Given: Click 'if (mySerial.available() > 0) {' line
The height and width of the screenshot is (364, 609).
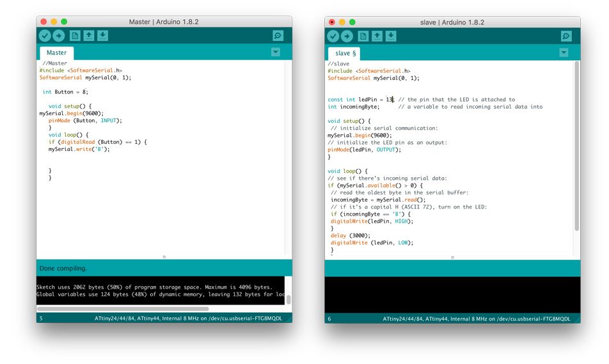Looking at the screenshot, I should 375,186.
